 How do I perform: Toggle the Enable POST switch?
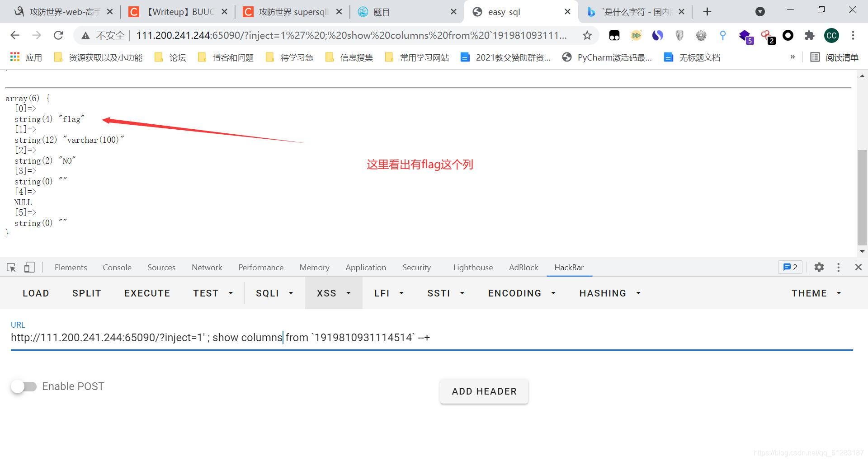click(x=24, y=386)
